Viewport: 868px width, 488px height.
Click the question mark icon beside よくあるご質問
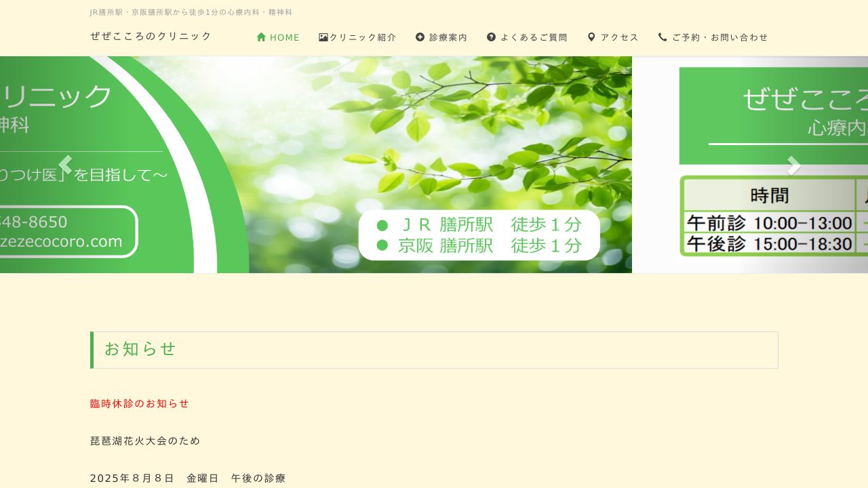coord(492,37)
